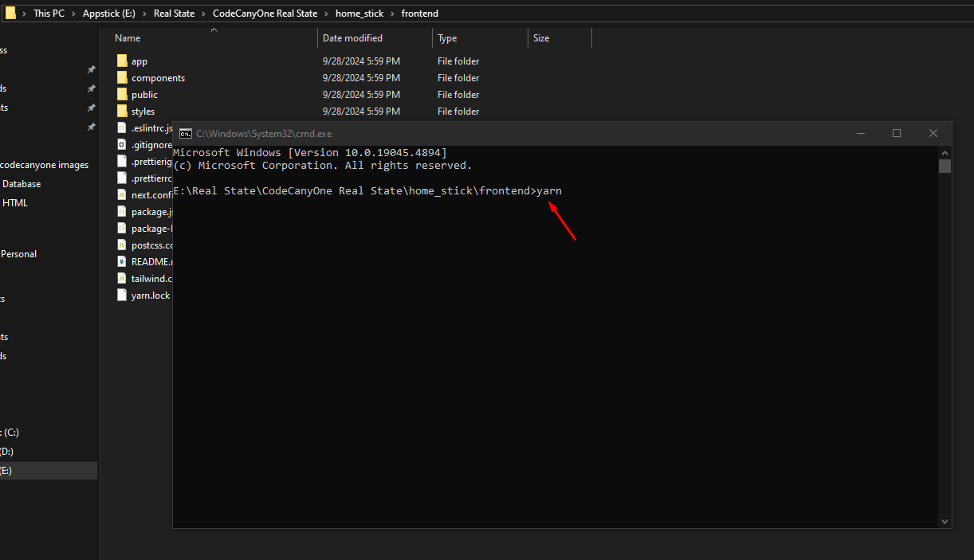Click the cmd.exe title bar icon
The width and height of the screenshot is (974, 560).
pos(185,134)
